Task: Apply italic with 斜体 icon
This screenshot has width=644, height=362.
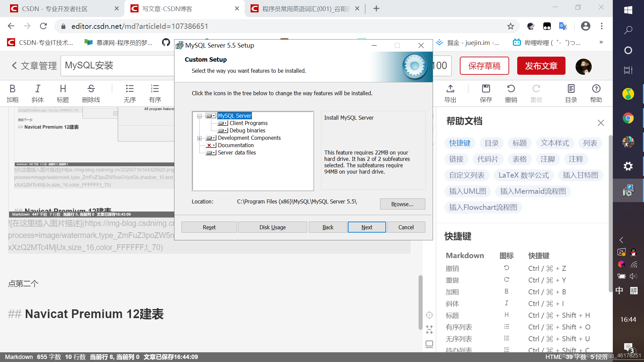Action: point(38,94)
